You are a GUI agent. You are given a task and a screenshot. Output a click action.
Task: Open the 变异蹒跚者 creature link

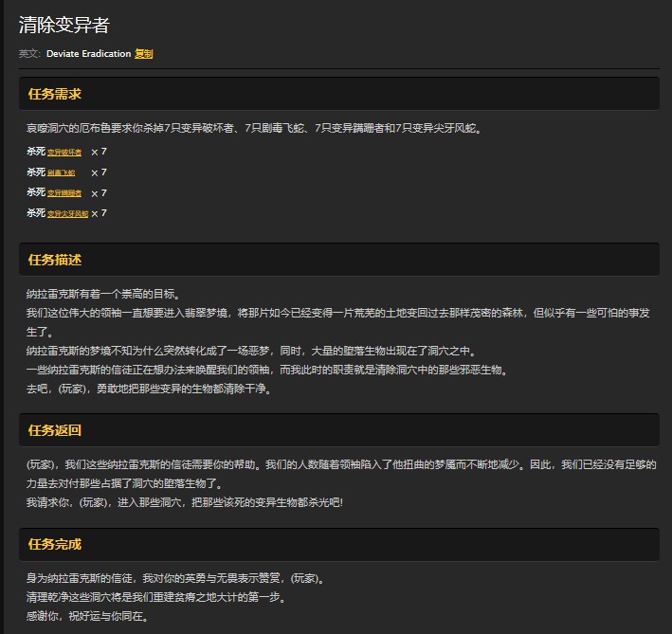64,193
